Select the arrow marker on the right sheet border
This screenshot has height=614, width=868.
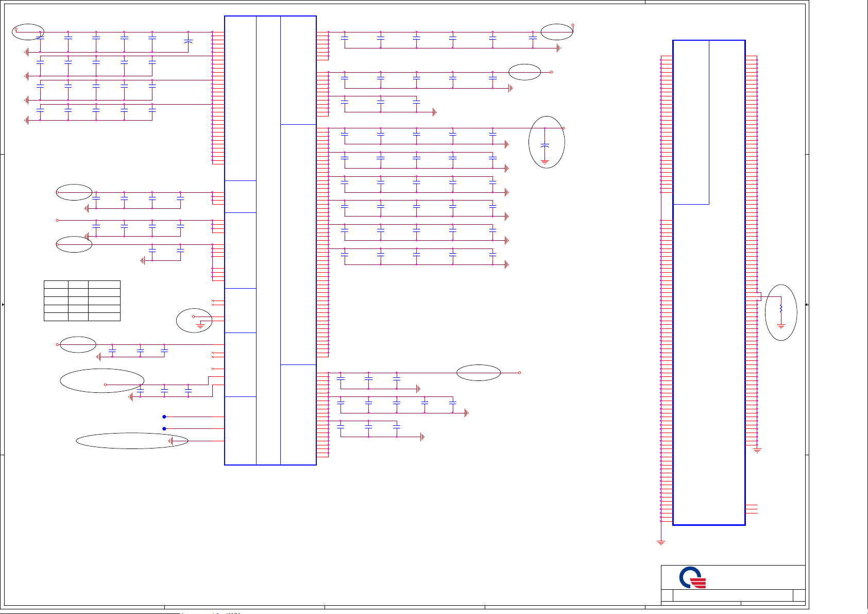tap(807, 305)
